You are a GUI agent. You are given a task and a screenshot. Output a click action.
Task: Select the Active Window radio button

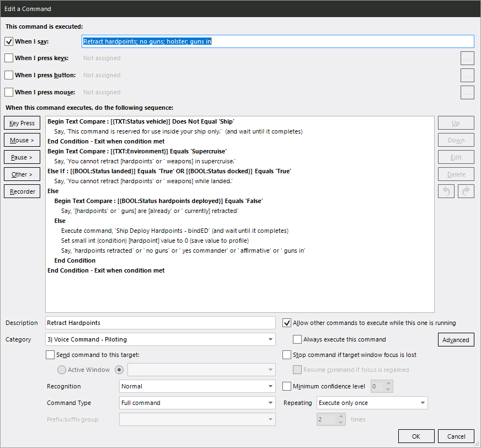coord(62,370)
